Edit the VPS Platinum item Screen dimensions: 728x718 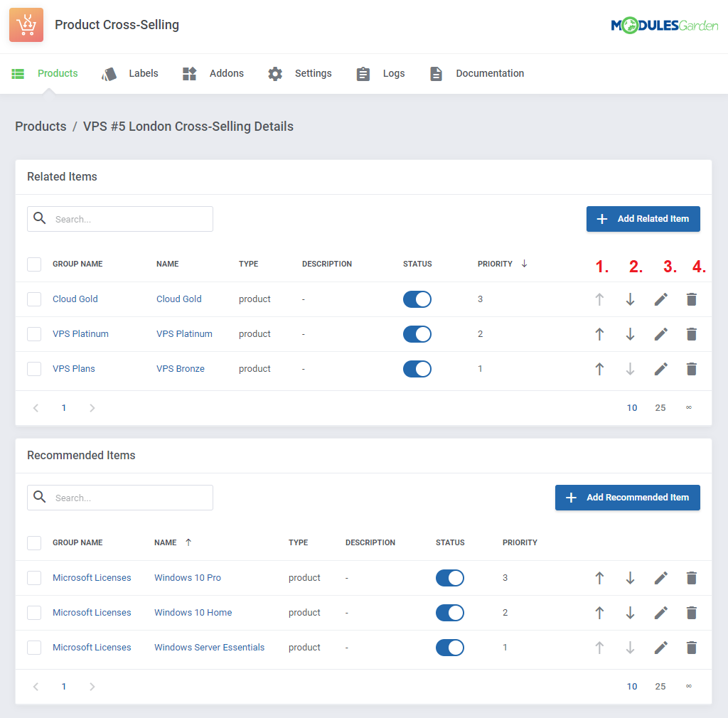(660, 334)
